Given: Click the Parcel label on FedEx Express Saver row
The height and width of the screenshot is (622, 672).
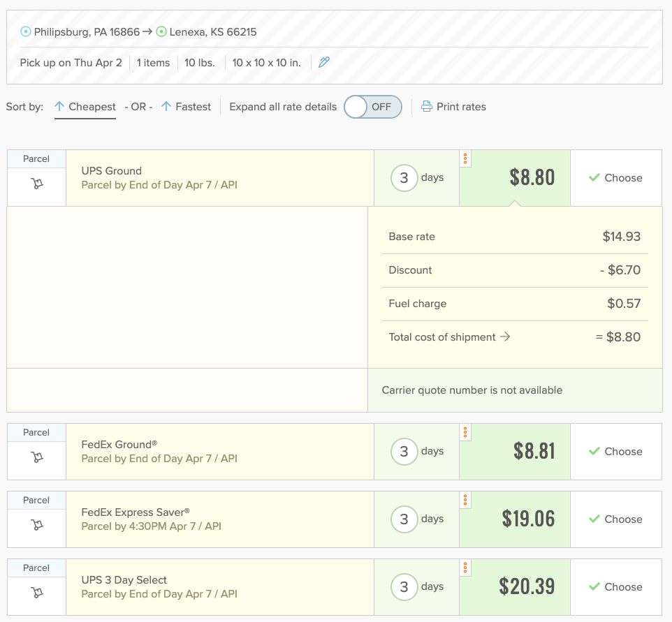Looking at the screenshot, I should point(36,501).
